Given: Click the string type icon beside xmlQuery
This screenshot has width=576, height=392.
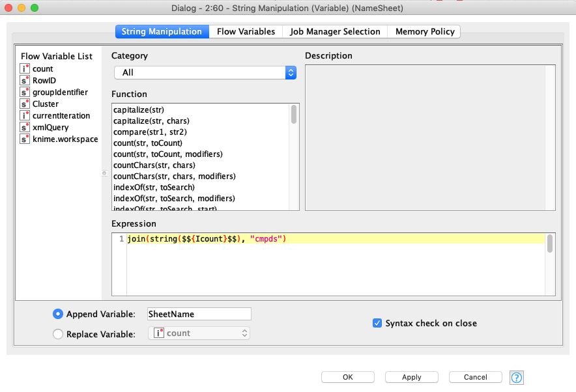Looking at the screenshot, I should click(x=25, y=128).
